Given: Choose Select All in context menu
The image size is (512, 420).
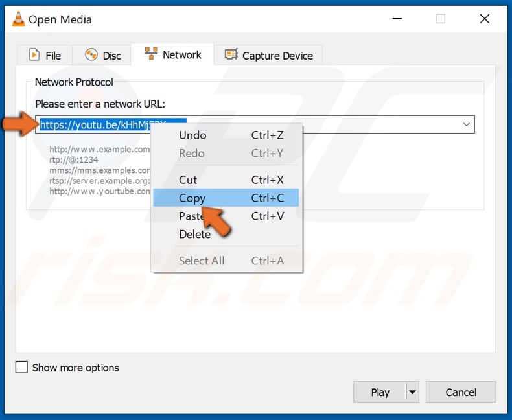Looking at the screenshot, I should coord(226,261).
